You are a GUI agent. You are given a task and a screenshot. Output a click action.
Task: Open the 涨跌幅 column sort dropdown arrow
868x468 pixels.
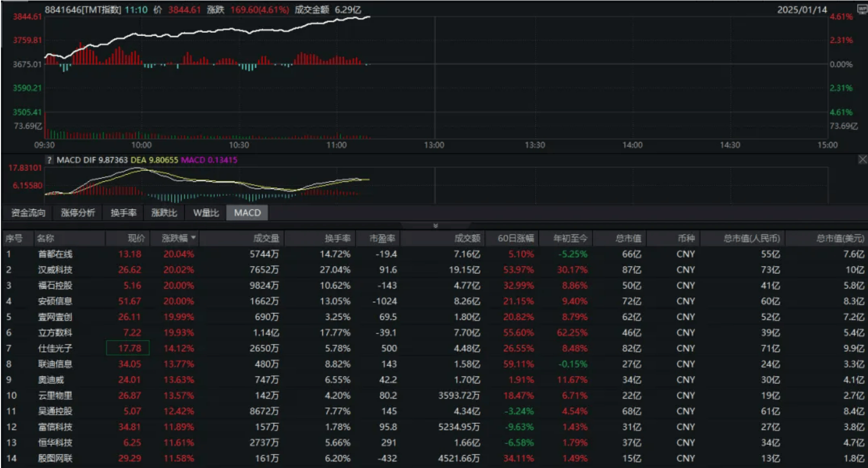pos(193,237)
